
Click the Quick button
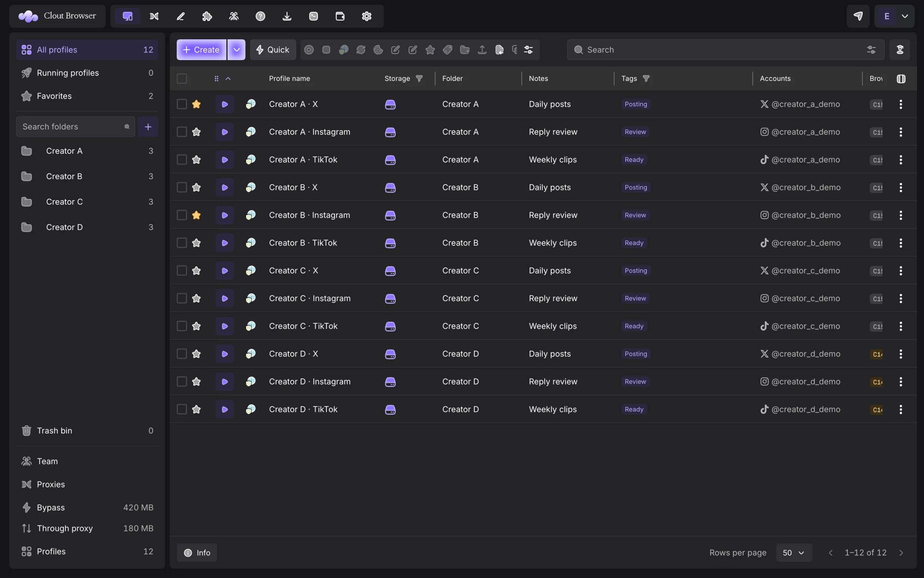pyautogui.click(x=273, y=50)
